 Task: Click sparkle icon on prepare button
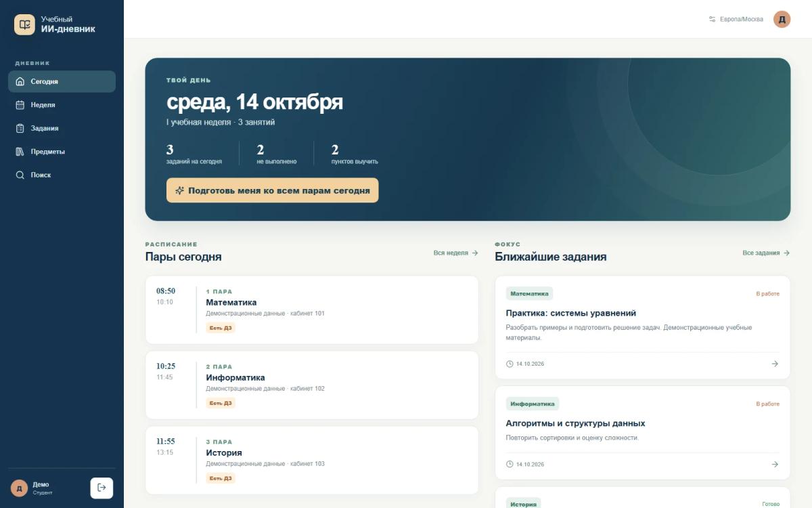[179, 191]
